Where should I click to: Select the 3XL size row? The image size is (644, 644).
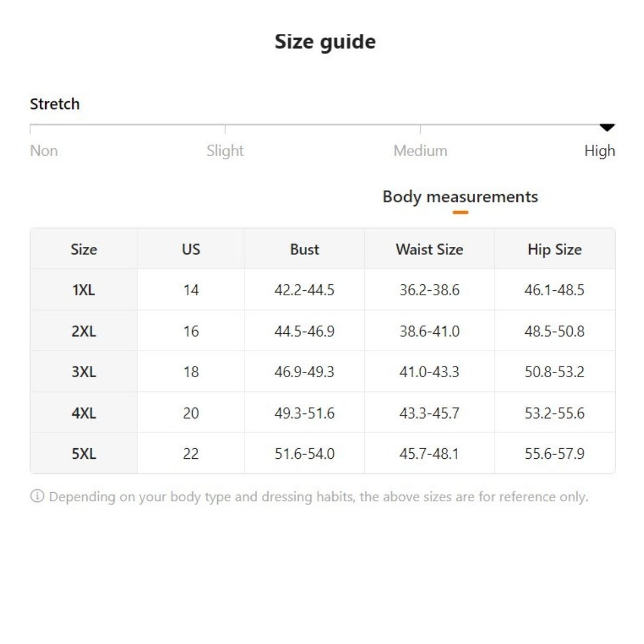coord(84,372)
